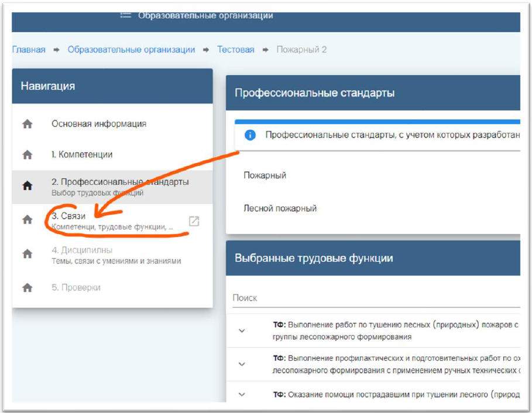532x413 pixels.
Task: Click home icon beside 1. Компетенции
Action: (x=27, y=155)
